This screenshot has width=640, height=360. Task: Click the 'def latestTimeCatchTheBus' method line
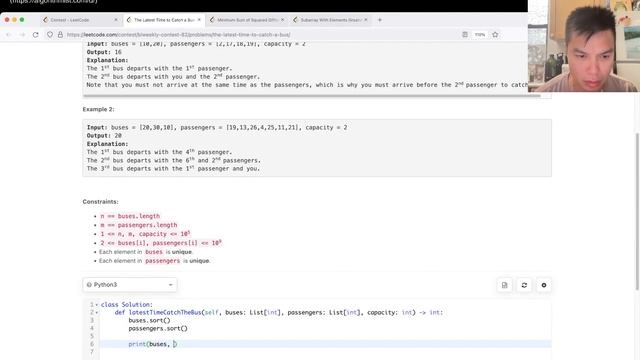[x=278, y=313]
